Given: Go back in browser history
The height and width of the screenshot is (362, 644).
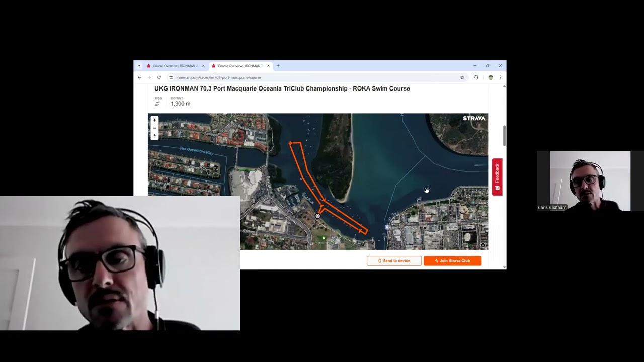Looking at the screenshot, I should click(x=139, y=77).
